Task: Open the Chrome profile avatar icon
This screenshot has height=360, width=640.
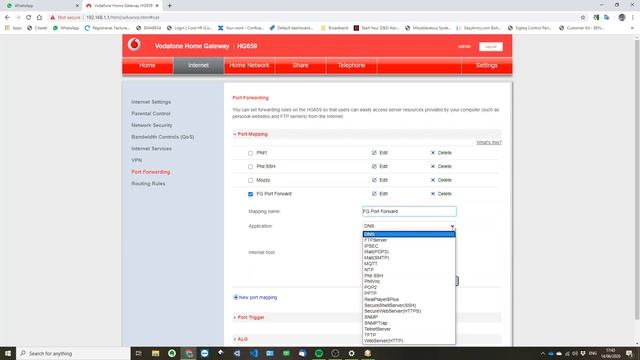Action: click(622, 18)
